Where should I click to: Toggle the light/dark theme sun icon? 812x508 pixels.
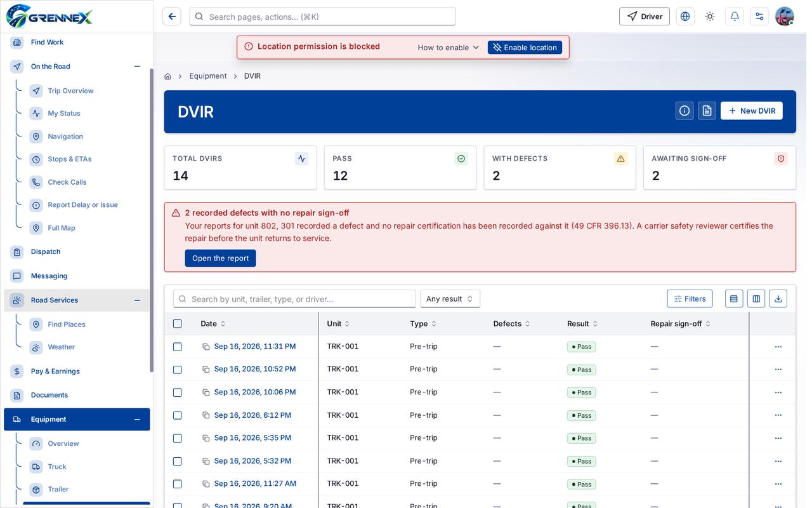tap(710, 17)
